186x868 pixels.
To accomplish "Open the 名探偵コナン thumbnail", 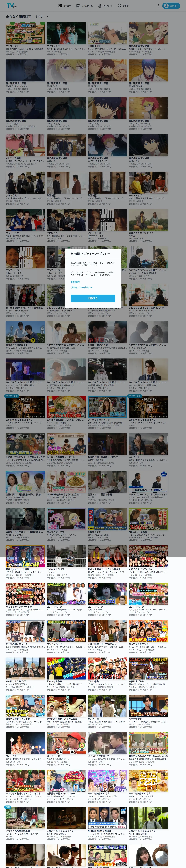I will pos(107,519).
